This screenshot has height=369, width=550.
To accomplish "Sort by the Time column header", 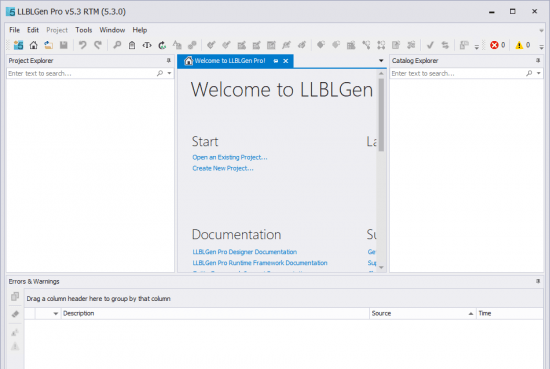I will click(510, 314).
